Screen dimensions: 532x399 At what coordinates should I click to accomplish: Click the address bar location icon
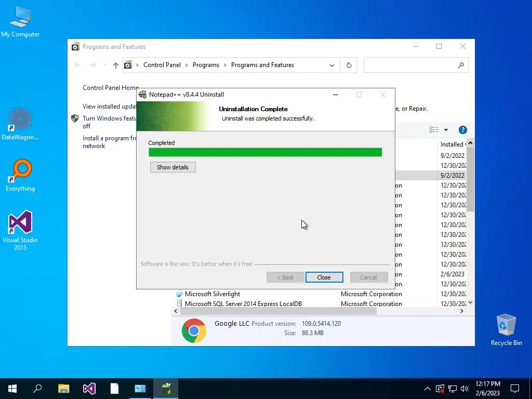(128, 65)
